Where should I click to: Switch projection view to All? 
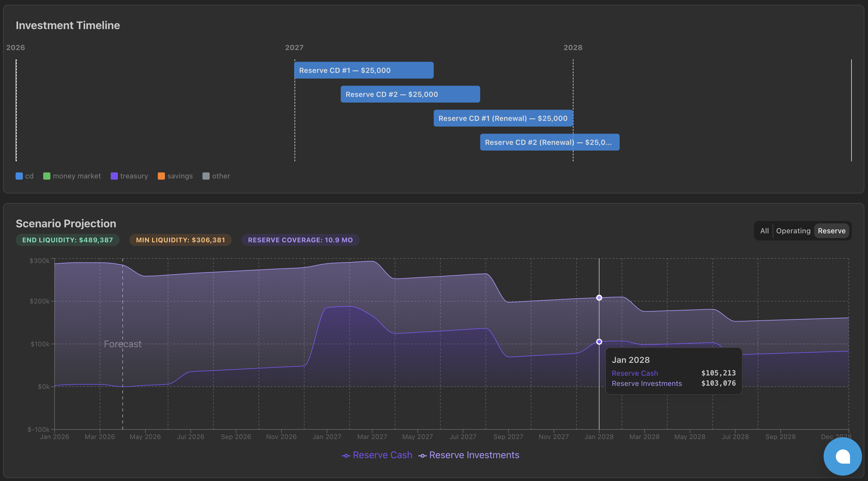[764, 231]
